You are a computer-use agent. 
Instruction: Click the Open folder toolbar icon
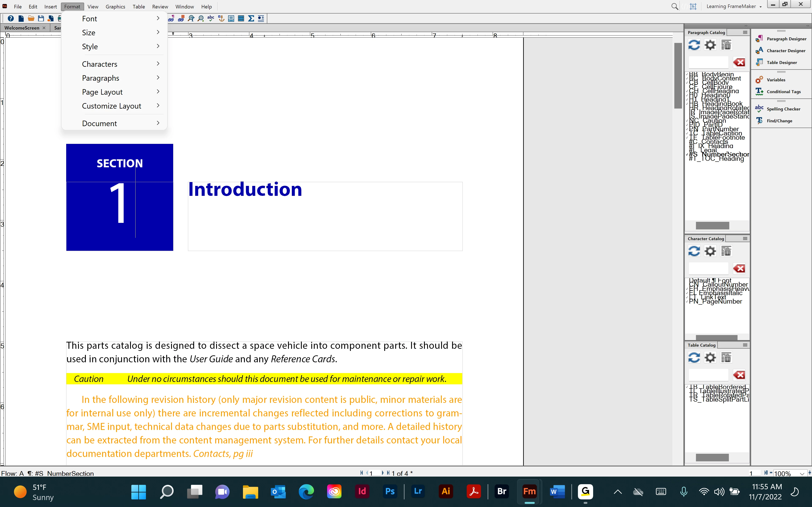(31, 18)
